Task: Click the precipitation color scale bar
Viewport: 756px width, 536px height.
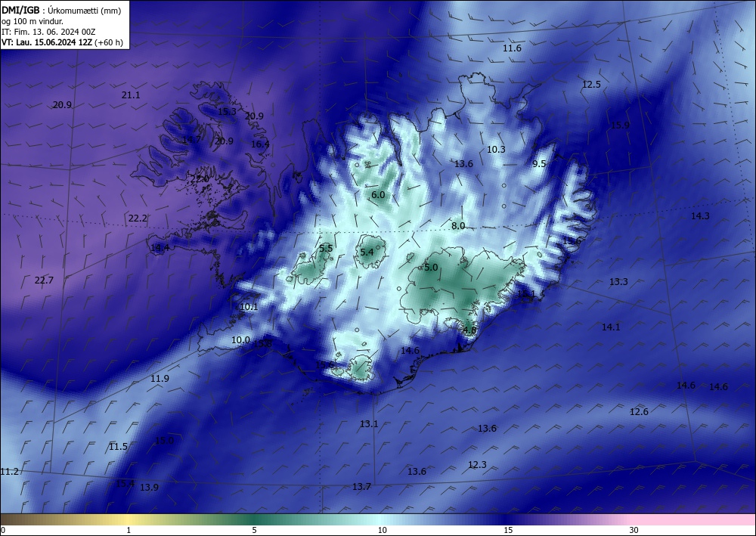Action: pyautogui.click(x=378, y=519)
